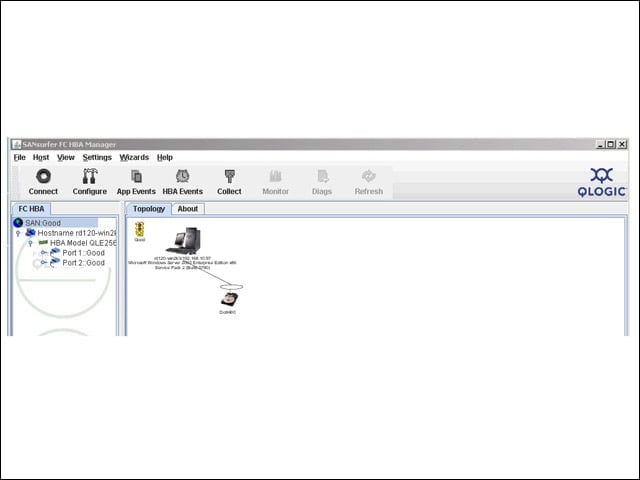640x480 pixels.
Task: Open the Host menu
Action: 41,157
